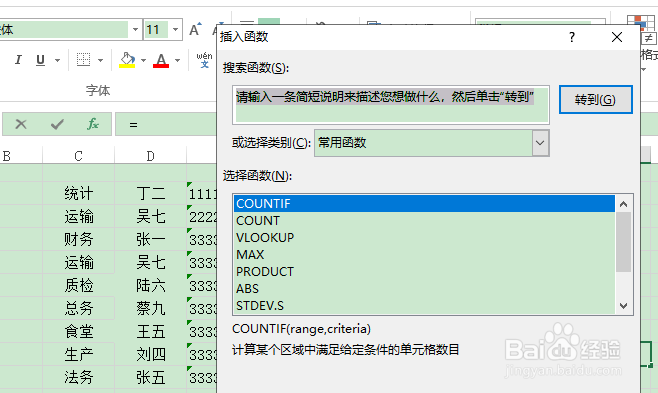
Task: Click function list scroll down arrow
Action: pyautogui.click(x=624, y=306)
